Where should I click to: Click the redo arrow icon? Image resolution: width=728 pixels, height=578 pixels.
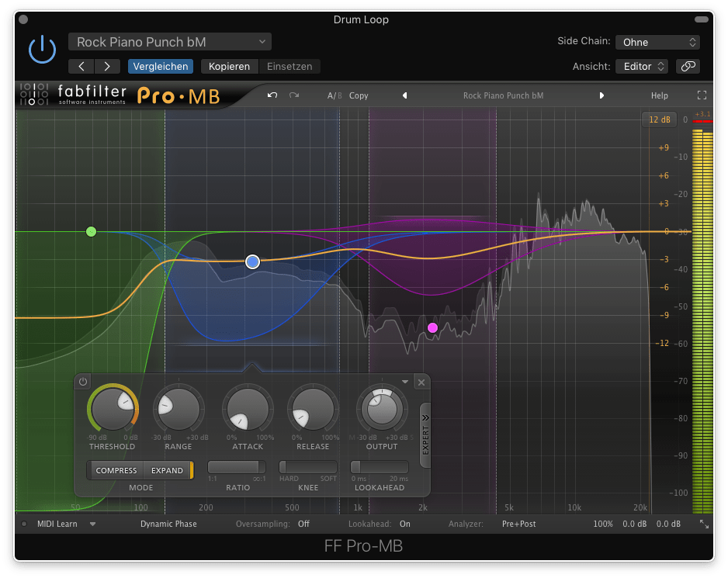click(294, 95)
